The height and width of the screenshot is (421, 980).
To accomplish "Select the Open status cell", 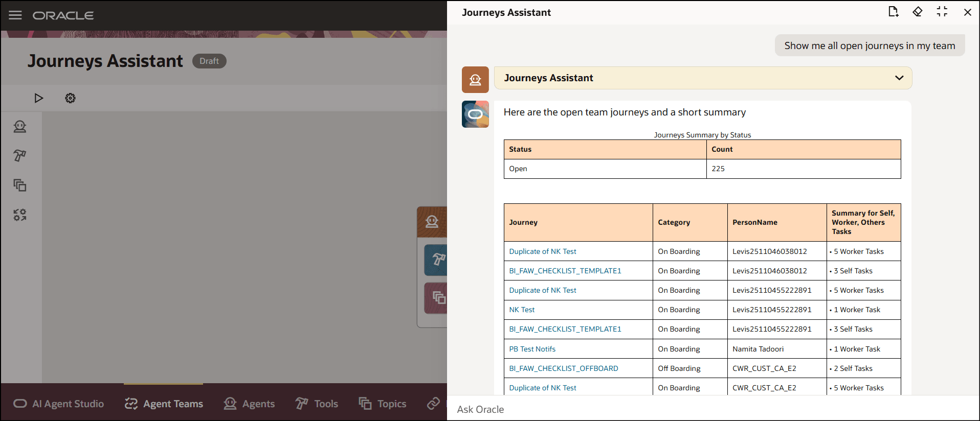I will click(605, 169).
